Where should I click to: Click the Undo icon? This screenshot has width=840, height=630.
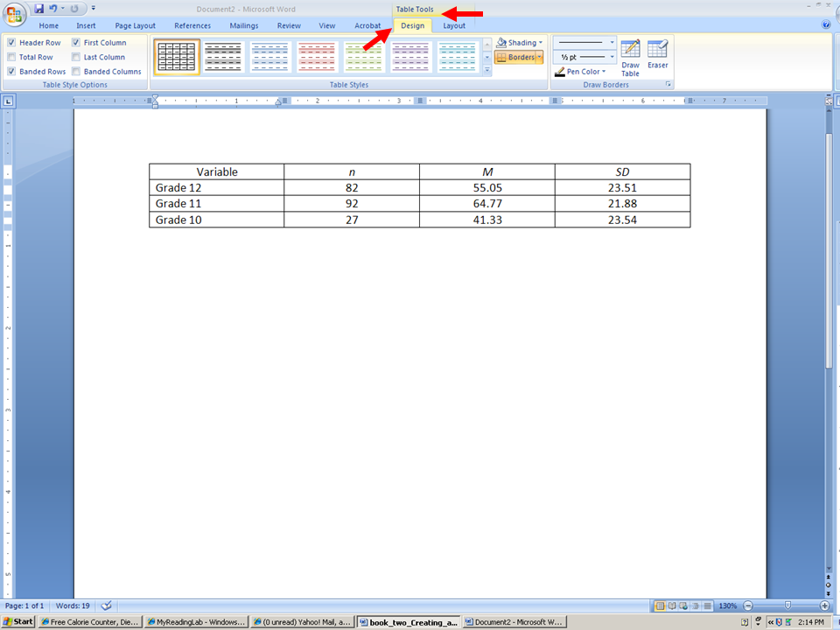click(53, 9)
